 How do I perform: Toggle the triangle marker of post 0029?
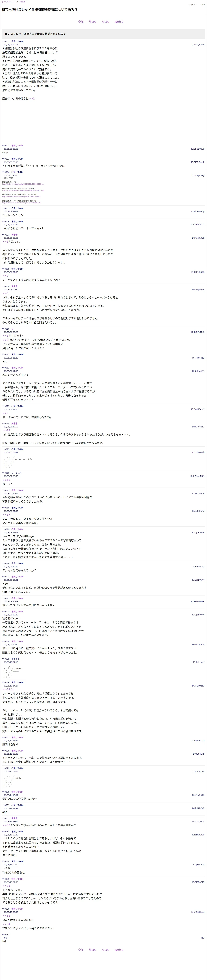[x=3, y=768]
